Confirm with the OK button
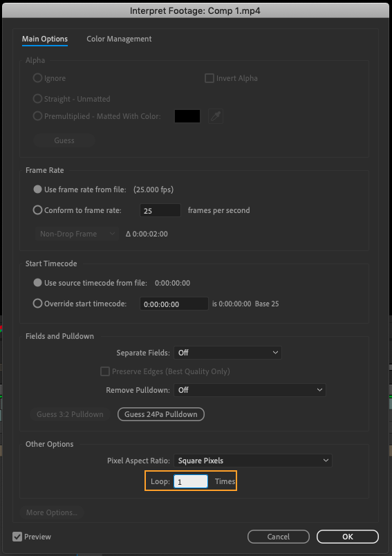 coord(348,537)
